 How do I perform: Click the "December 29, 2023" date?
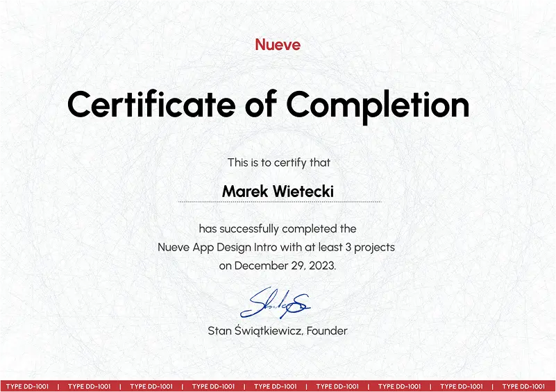284,266
